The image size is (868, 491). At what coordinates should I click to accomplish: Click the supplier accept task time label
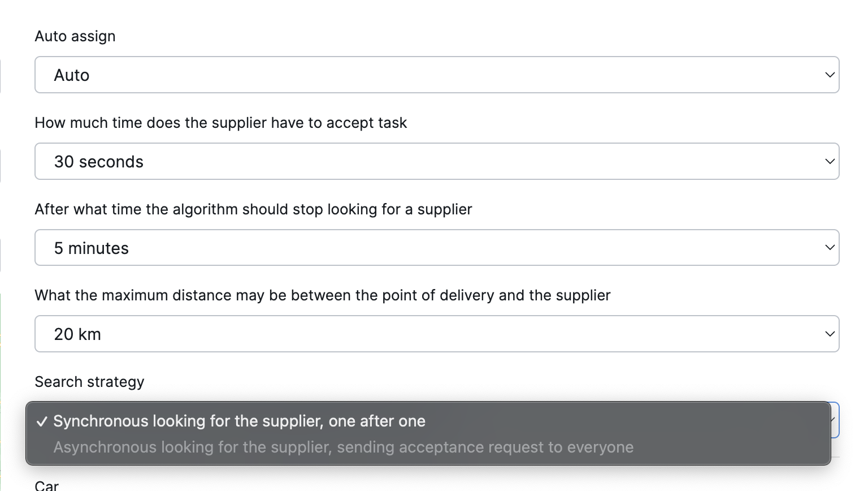[220, 123]
